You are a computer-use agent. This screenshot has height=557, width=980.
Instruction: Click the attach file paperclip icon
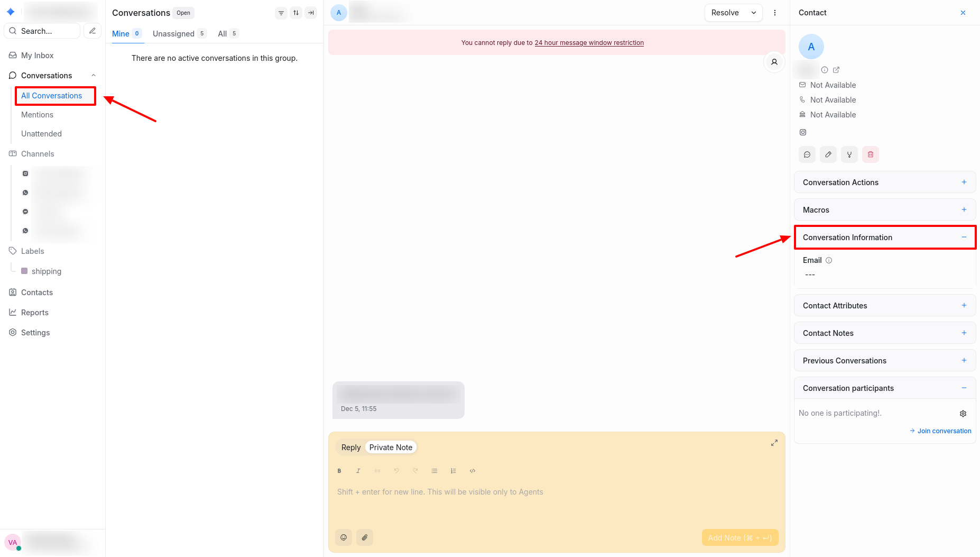click(365, 537)
